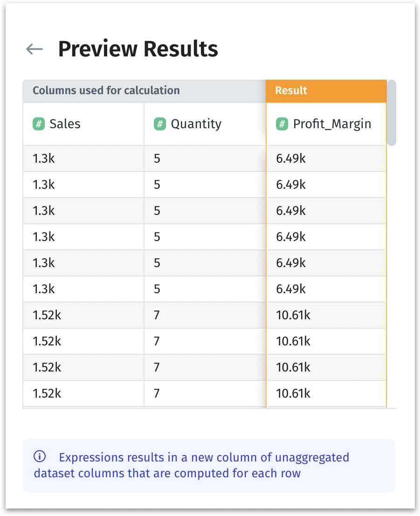Select the last visible 10.61k Profit_Margin cell
Screen dimensions: 420x516
293,393
